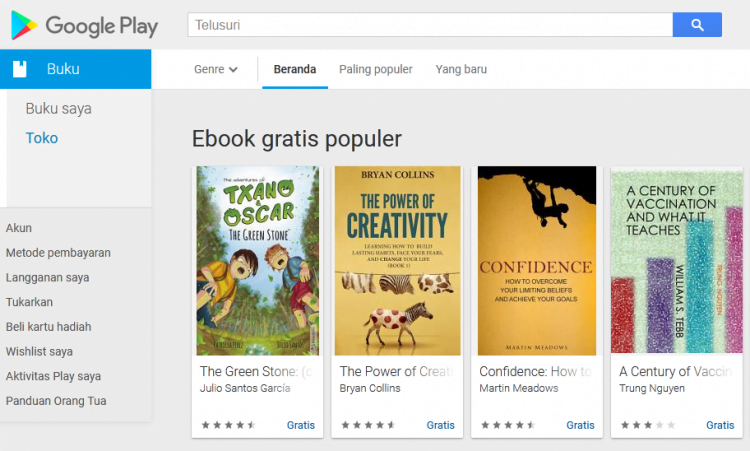Open Beli kartu hadiah link

click(x=48, y=327)
